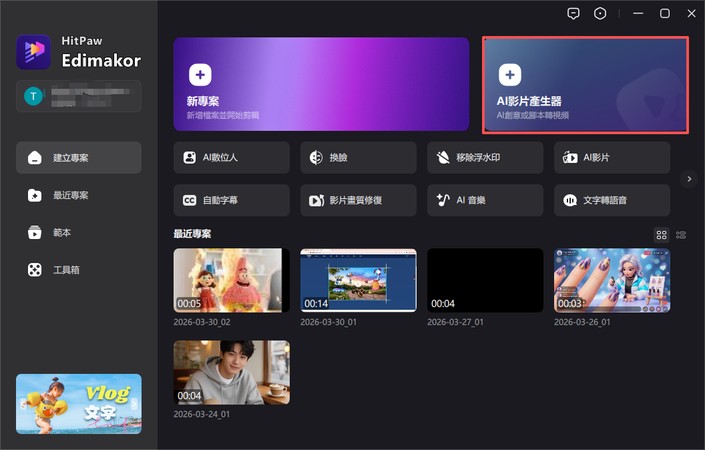The image size is (705, 450).
Task: Open the feedback message icon
Action: (x=573, y=14)
